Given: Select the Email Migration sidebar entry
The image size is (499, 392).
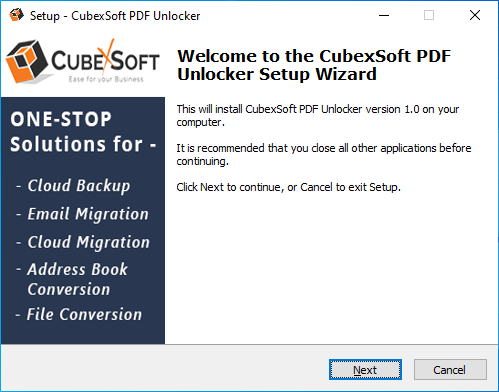Looking at the screenshot, I should tap(88, 214).
